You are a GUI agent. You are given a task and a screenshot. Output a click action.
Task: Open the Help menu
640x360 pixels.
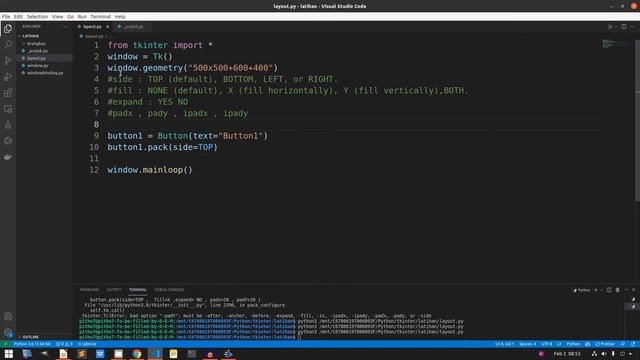(x=120, y=17)
